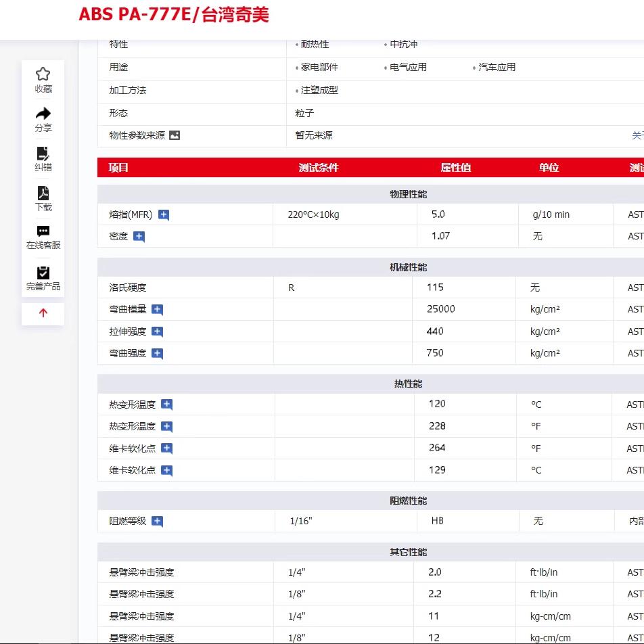Screen dimensions: 644x644
Task: Click the title ABS PA-777E/台湾奇美
Action: (174, 15)
